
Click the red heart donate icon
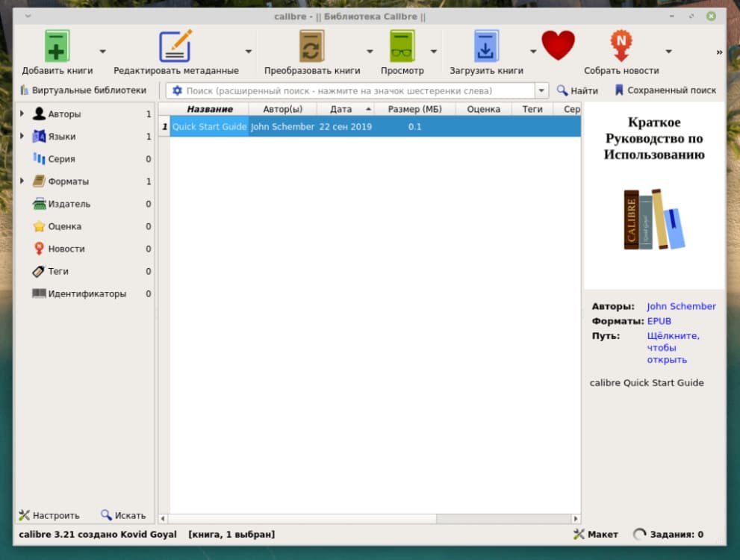click(x=558, y=46)
